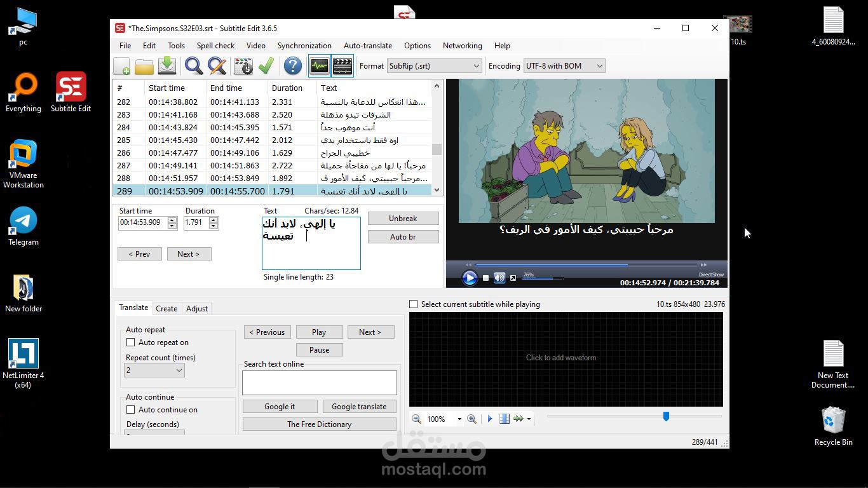This screenshot has height=488, width=868.
Task: Open the Tools menu
Action: [x=176, y=46]
